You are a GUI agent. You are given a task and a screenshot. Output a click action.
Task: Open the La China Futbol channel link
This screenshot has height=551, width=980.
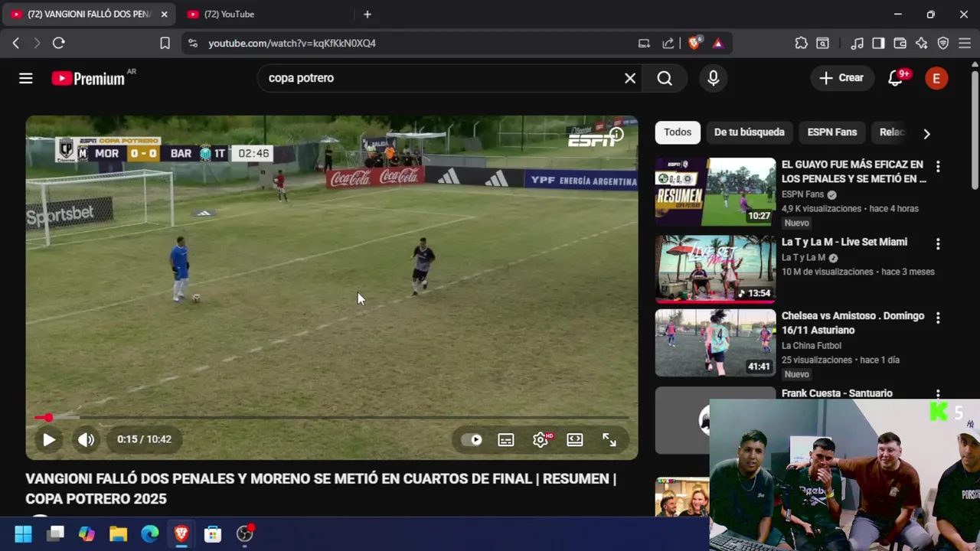click(812, 346)
